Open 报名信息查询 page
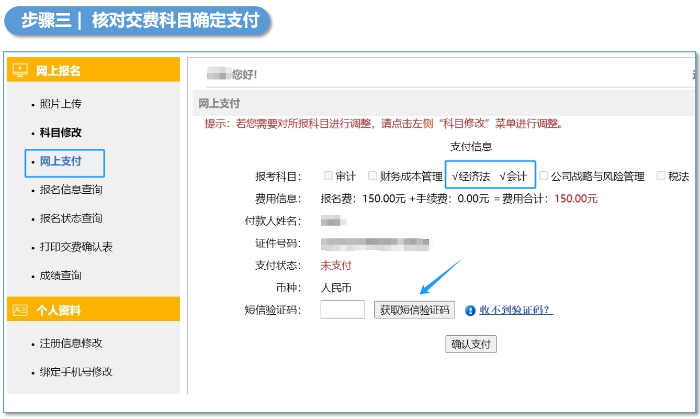 tap(71, 190)
